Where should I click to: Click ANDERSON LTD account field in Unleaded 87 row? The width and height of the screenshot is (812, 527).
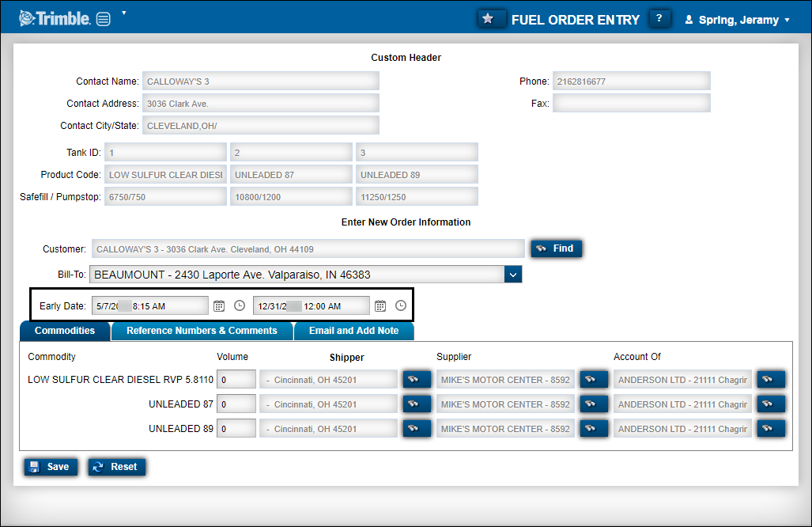[682, 404]
